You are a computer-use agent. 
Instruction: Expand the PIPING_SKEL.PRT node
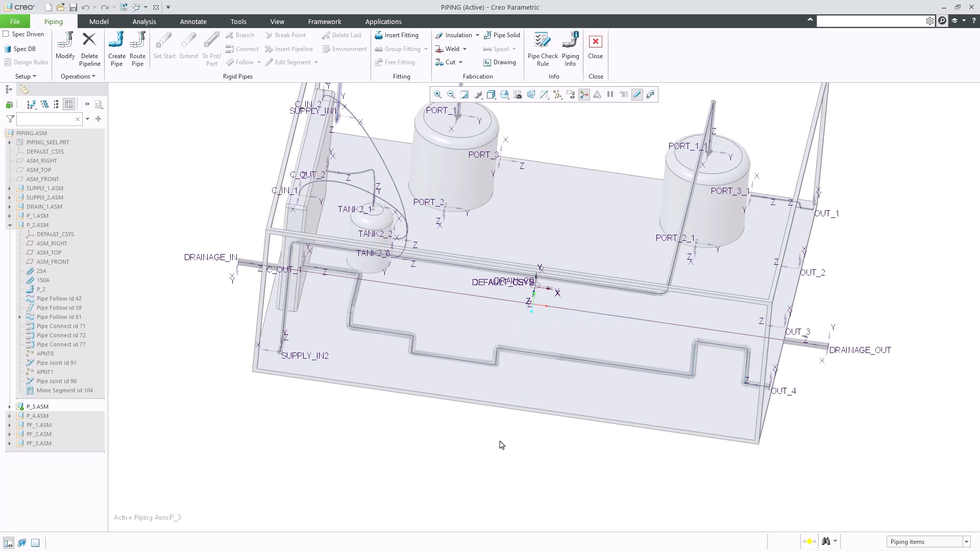[x=9, y=142]
